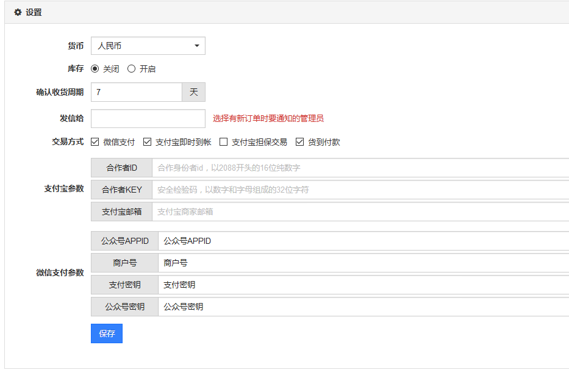Select the 开启 inventory radio button
This screenshot has width=569, height=392.
pos(131,68)
